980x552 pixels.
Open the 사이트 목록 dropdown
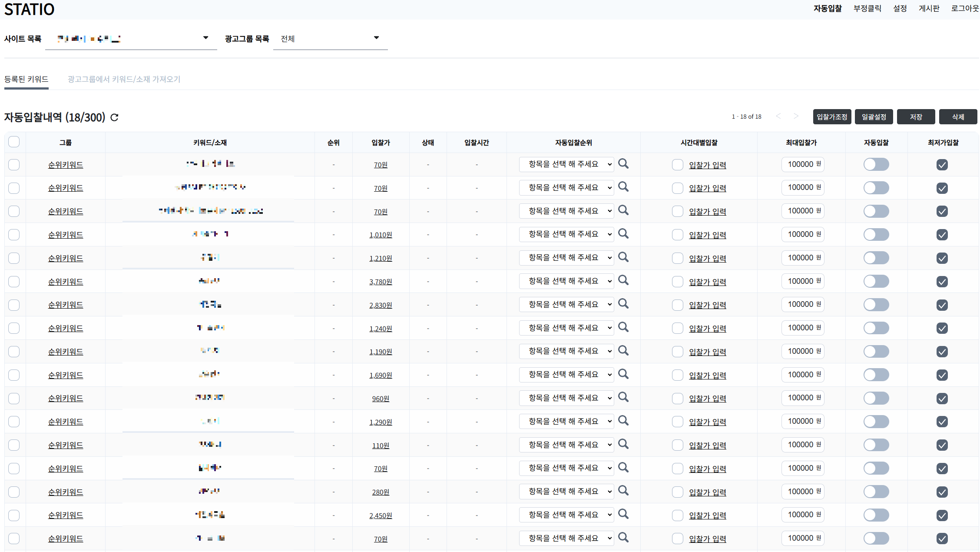tap(131, 39)
